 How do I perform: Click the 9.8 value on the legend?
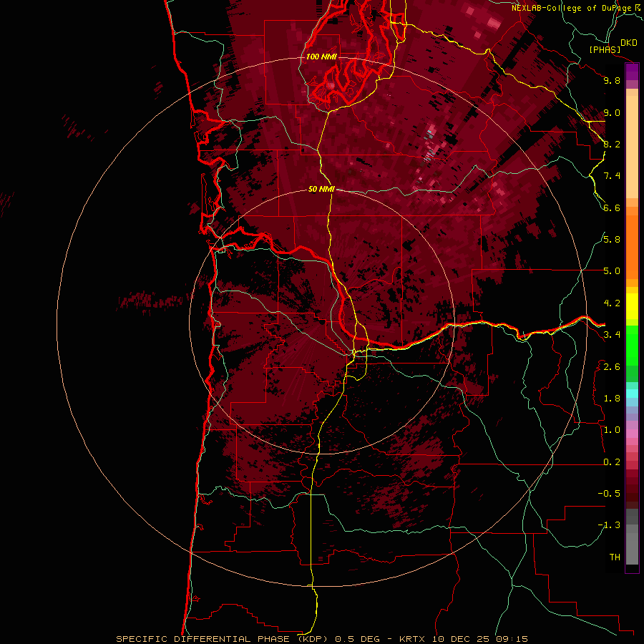click(612, 80)
